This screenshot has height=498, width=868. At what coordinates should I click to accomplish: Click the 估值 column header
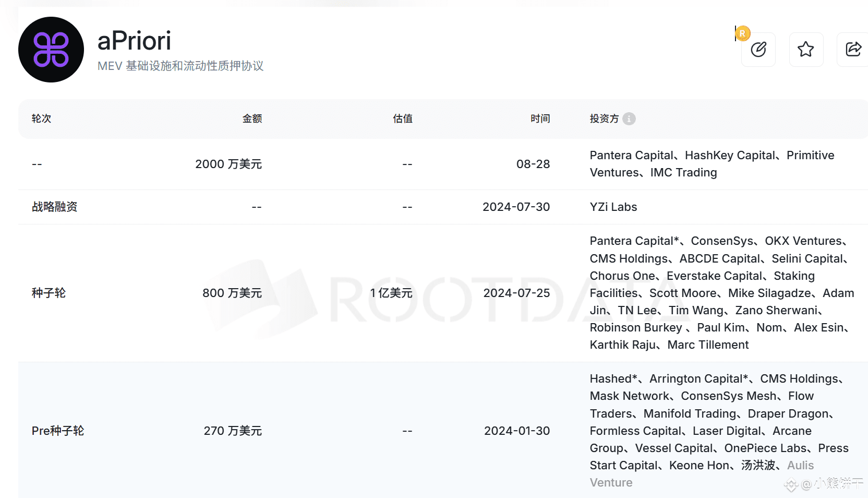pyautogui.click(x=403, y=118)
